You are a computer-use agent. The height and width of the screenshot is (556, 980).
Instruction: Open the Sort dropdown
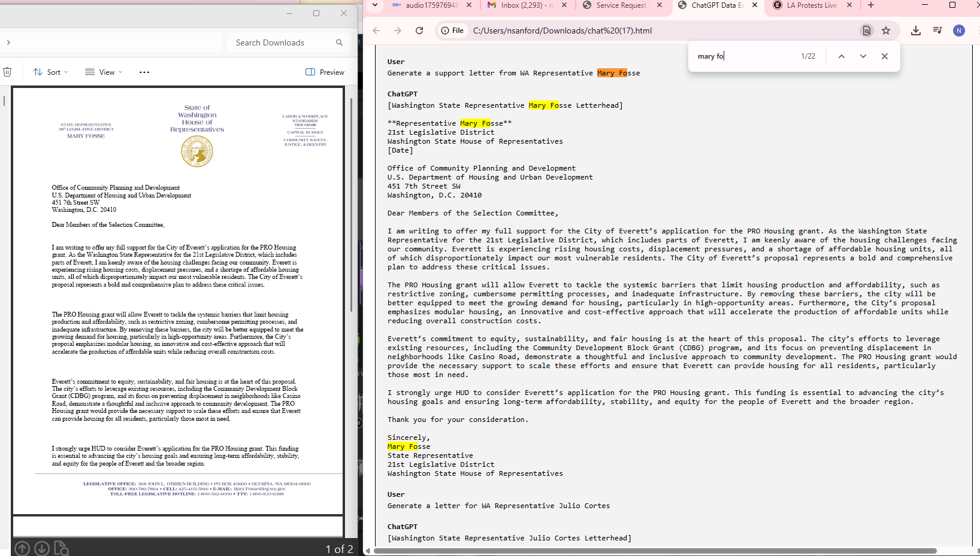(50, 72)
